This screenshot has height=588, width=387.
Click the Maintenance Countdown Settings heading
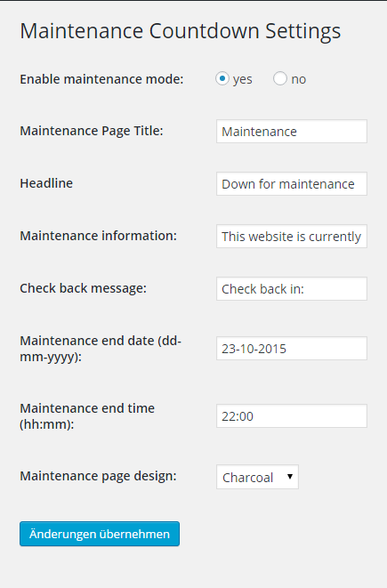tap(181, 31)
